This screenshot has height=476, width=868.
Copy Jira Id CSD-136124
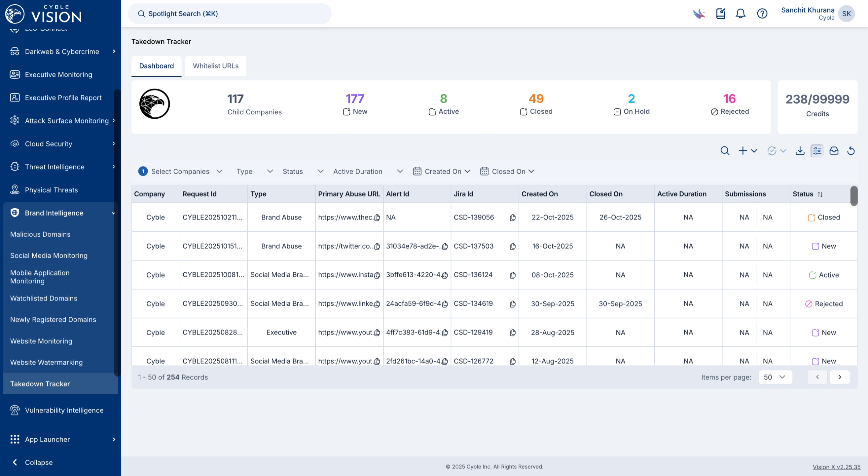(513, 275)
